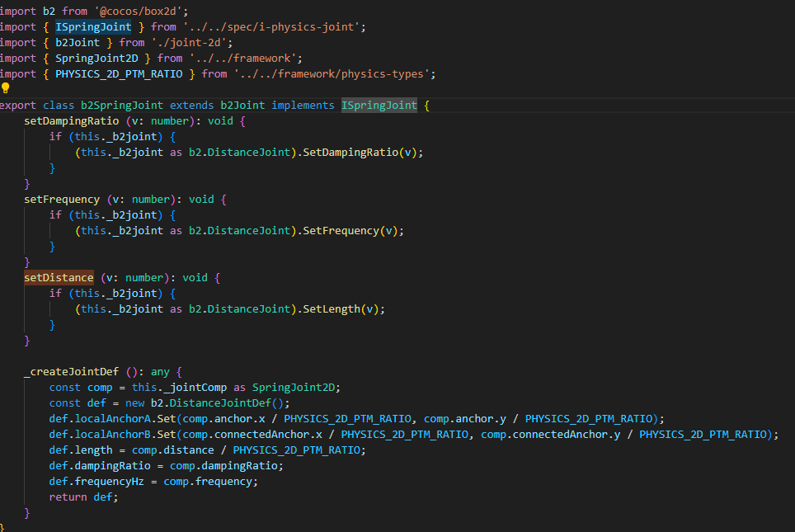Select highlighted ISpringJoint in the import line
This screenshot has height=532, width=795.
[93, 27]
